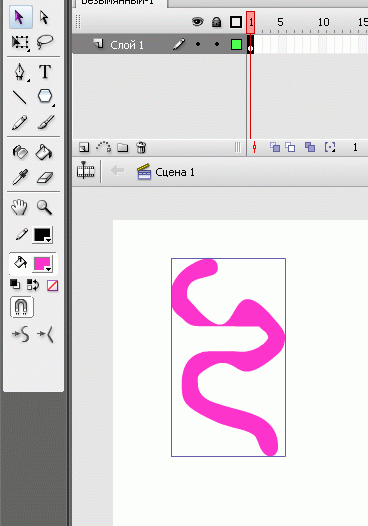Screen dimensions: 368x526
Task: Toggle visibility dot for Слой 1
Action: tap(198, 44)
